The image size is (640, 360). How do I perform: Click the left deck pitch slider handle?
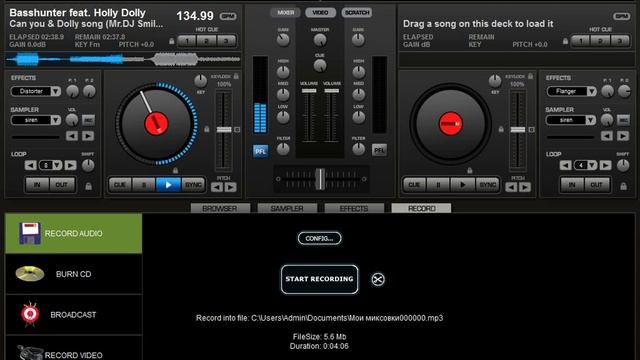224,129
